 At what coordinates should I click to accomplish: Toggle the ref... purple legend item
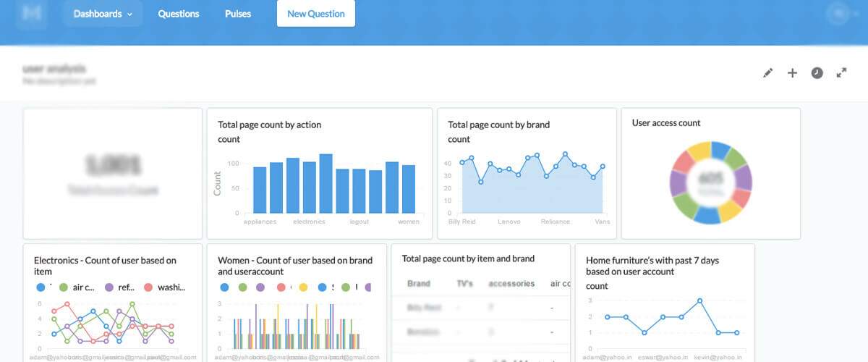(x=120, y=287)
